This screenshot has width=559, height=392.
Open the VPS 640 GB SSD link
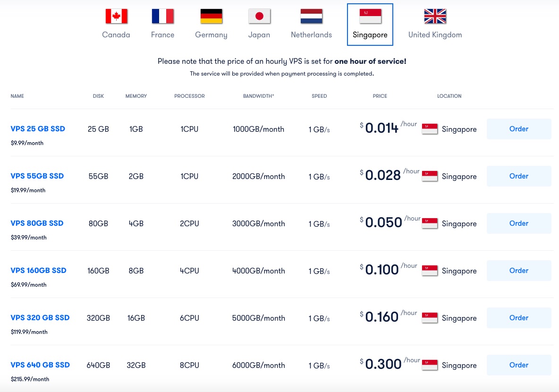click(x=40, y=365)
